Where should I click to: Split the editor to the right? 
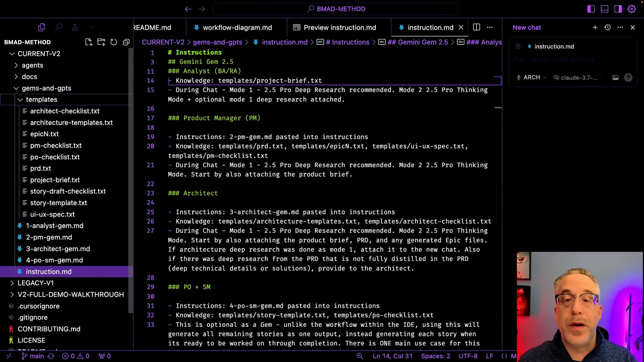(x=476, y=27)
